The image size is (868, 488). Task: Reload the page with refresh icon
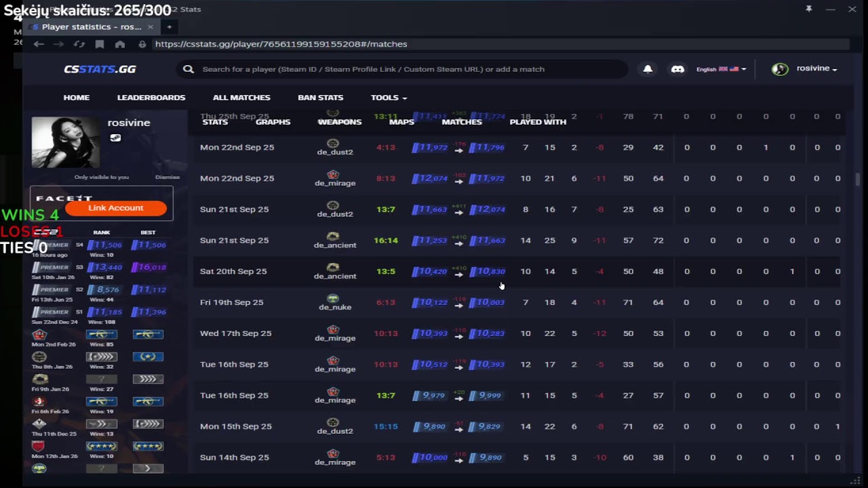point(79,44)
